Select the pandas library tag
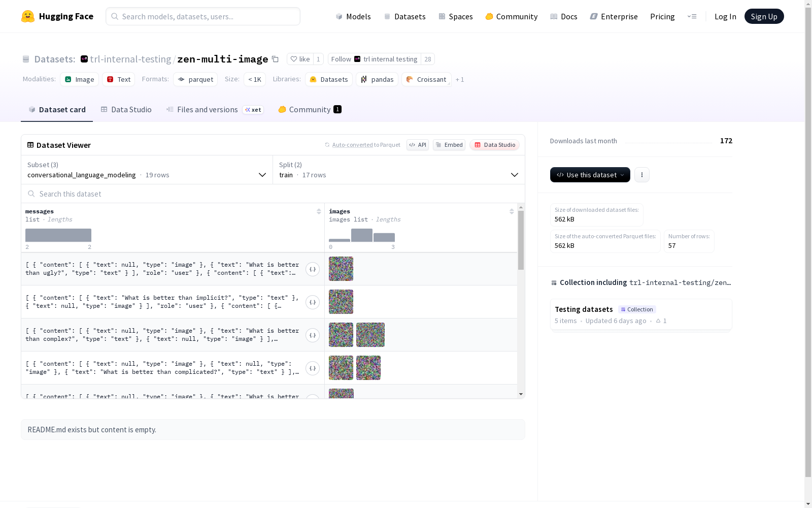 [x=377, y=79]
